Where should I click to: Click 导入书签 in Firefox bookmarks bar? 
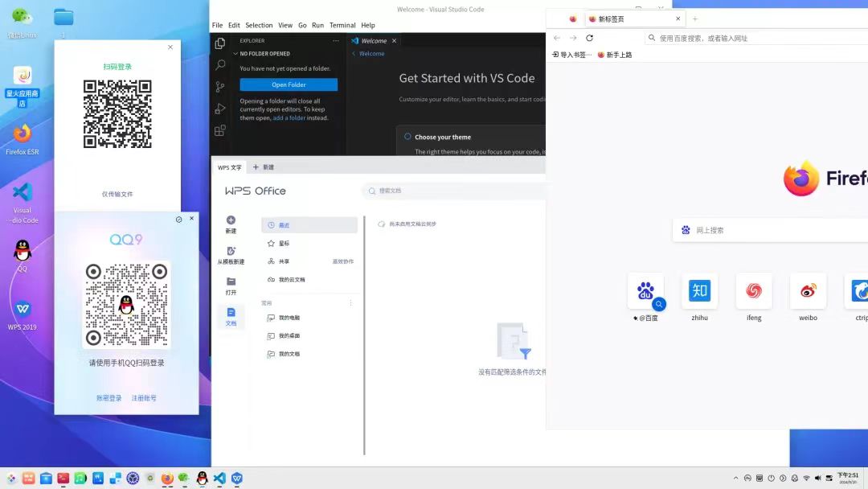click(571, 55)
